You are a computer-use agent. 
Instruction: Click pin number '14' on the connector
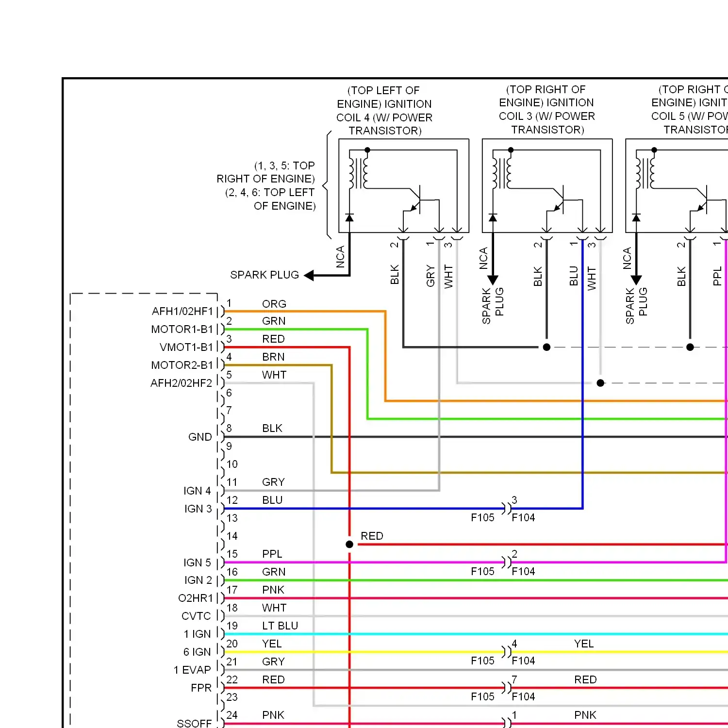[232, 536]
